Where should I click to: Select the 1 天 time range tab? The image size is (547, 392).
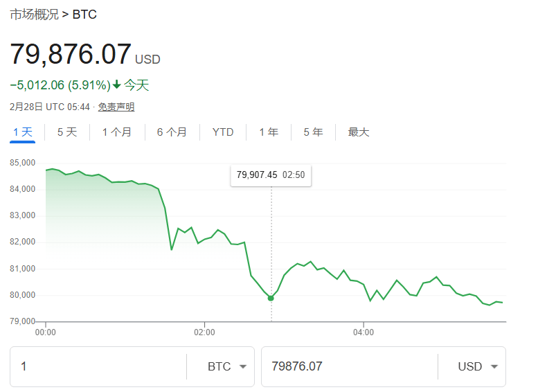point(22,132)
